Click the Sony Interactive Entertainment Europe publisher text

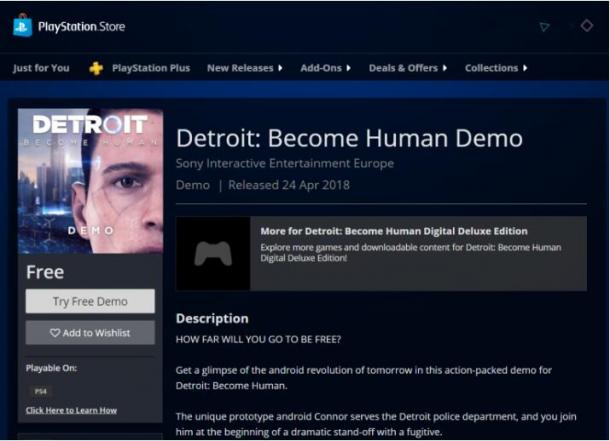(285, 163)
